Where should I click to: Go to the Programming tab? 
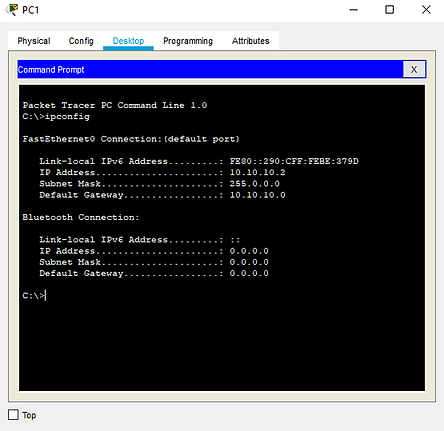point(188,41)
